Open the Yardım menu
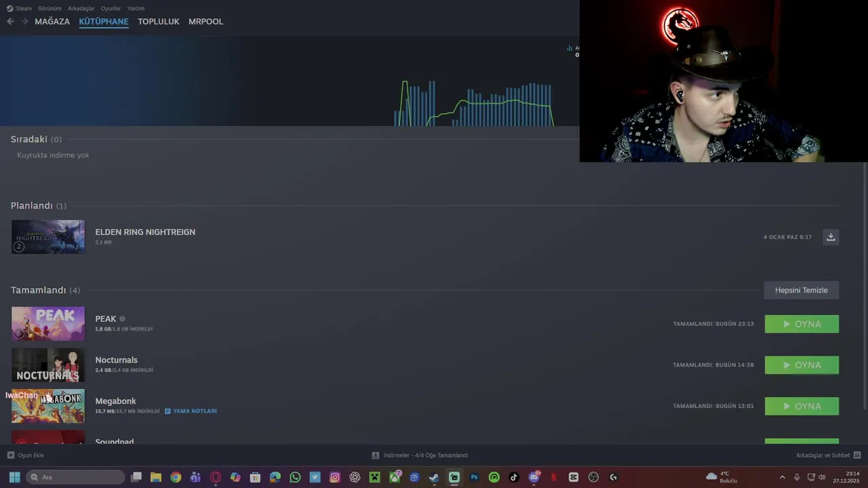868x488 pixels. pos(136,8)
